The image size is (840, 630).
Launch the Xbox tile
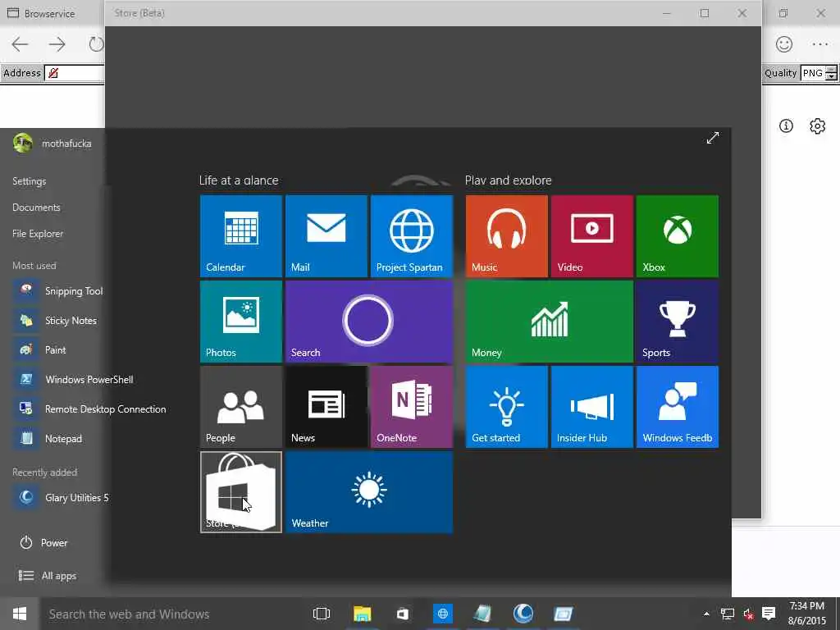pyautogui.click(x=677, y=236)
